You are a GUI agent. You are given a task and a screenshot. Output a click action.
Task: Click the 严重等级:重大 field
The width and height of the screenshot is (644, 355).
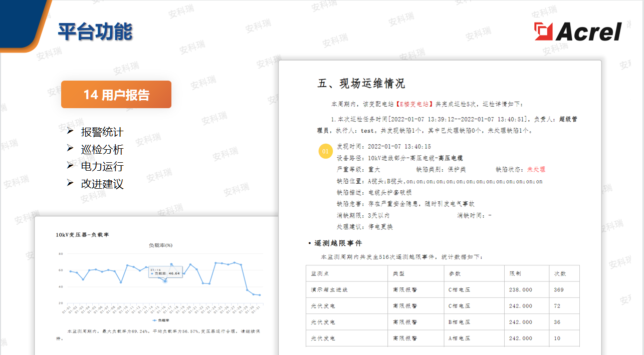358,170
